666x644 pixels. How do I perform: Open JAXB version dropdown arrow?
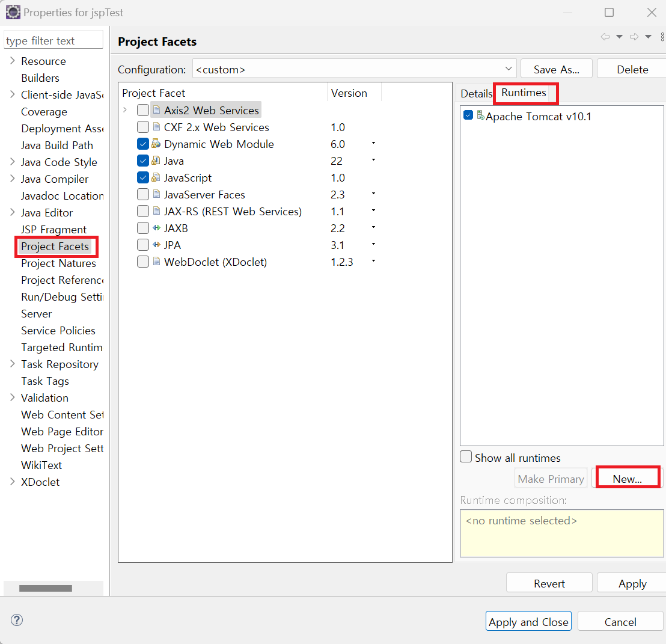(x=373, y=227)
